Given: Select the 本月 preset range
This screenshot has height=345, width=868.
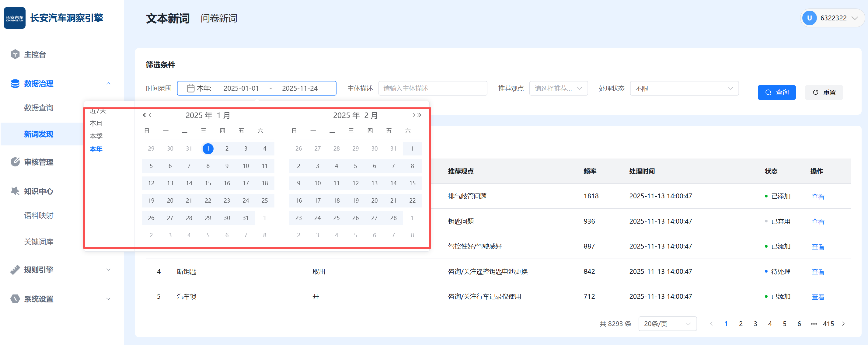Looking at the screenshot, I should [x=96, y=124].
